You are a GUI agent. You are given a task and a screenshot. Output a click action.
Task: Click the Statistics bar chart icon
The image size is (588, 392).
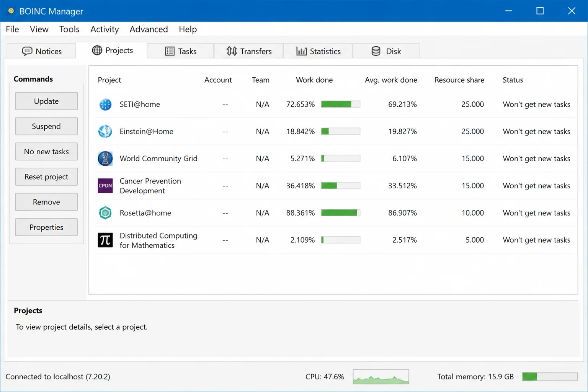[x=302, y=51]
